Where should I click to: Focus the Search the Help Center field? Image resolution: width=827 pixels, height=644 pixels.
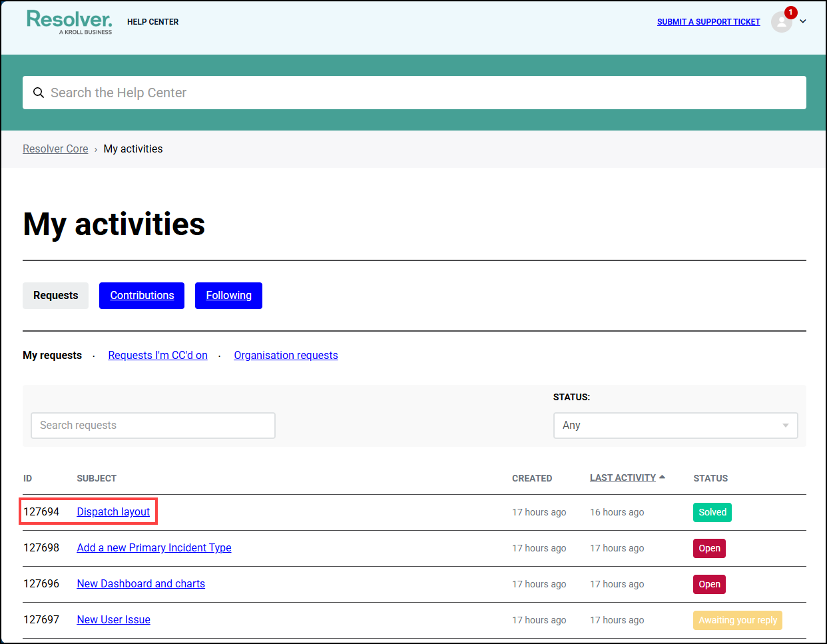pos(426,93)
